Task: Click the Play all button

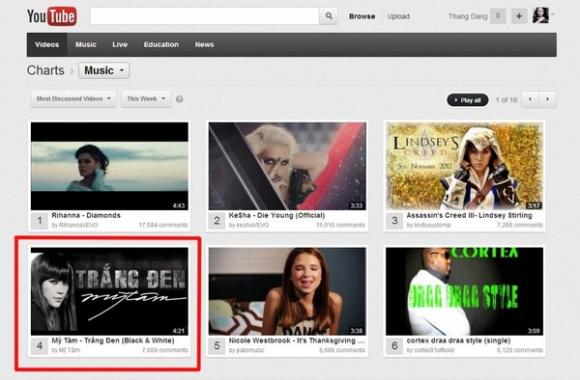Action: click(468, 100)
